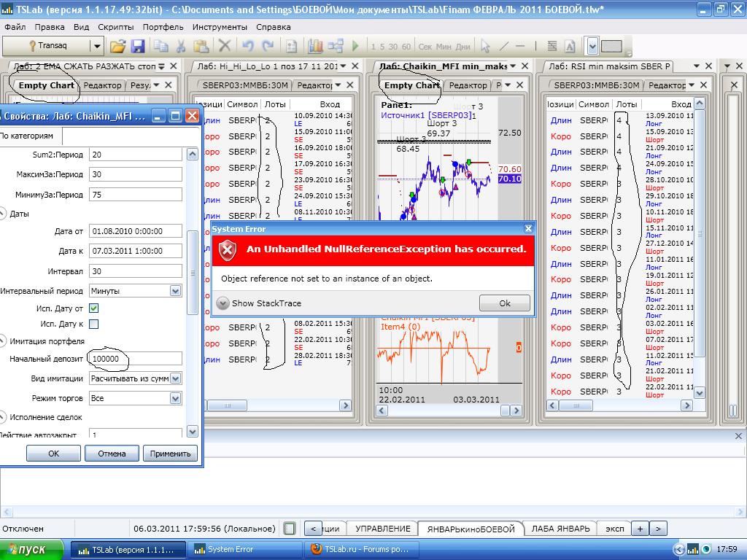
Task: Uncheck the Исп. Дату от checkbox
Action: point(93,308)
